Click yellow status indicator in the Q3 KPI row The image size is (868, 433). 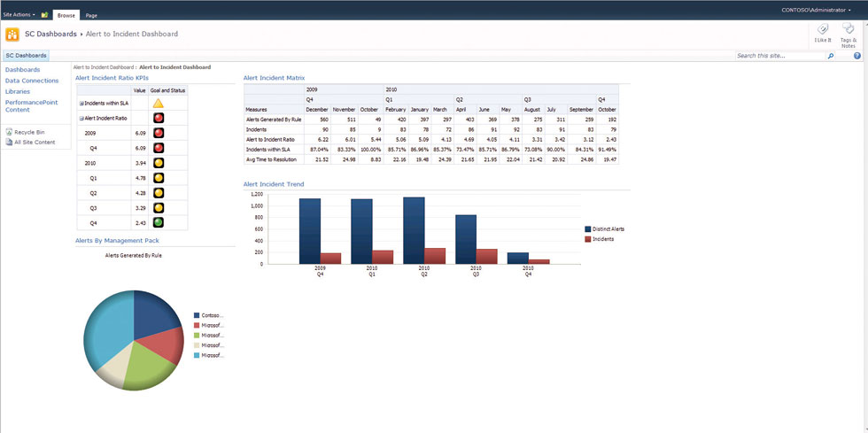click(x=159, y=207)
